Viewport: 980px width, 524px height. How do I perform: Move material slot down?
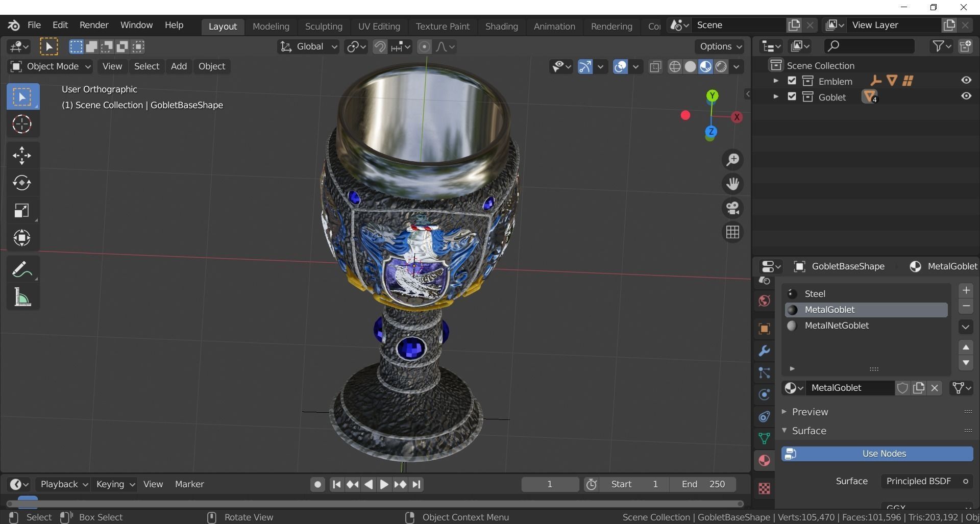(966, 363)
